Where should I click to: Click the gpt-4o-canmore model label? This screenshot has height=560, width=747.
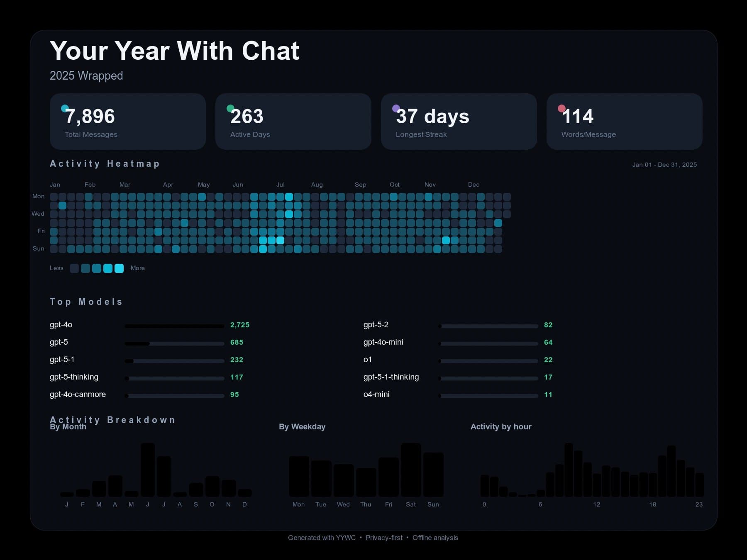(78, 394)
